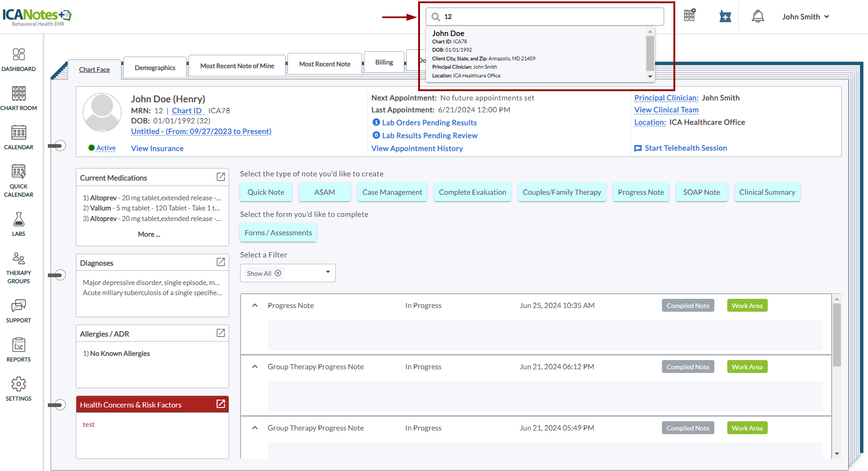Open the Select a Filter dropdown arrow
This screenshot has height=471, width=868.
328,272
